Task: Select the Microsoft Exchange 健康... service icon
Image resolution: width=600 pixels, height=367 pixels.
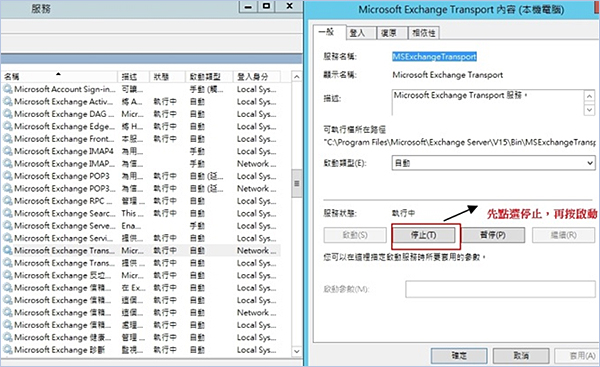Action: tap(8, 337)
